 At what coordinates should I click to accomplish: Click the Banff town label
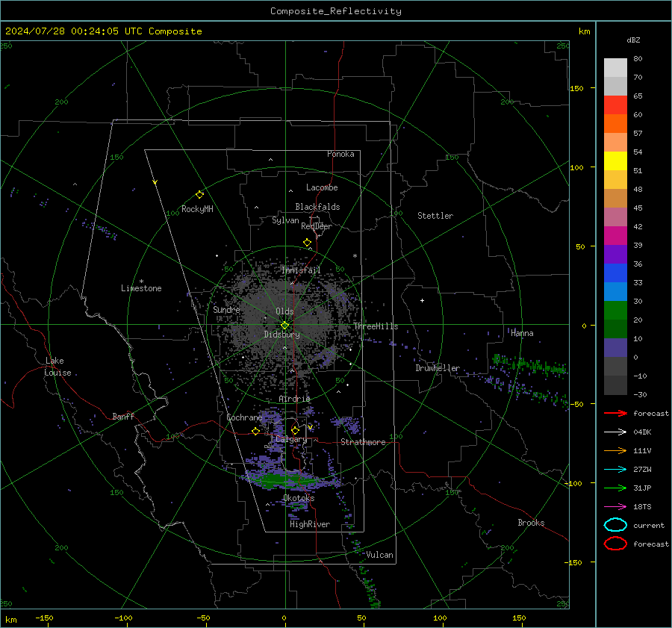(x=123, y=416)
